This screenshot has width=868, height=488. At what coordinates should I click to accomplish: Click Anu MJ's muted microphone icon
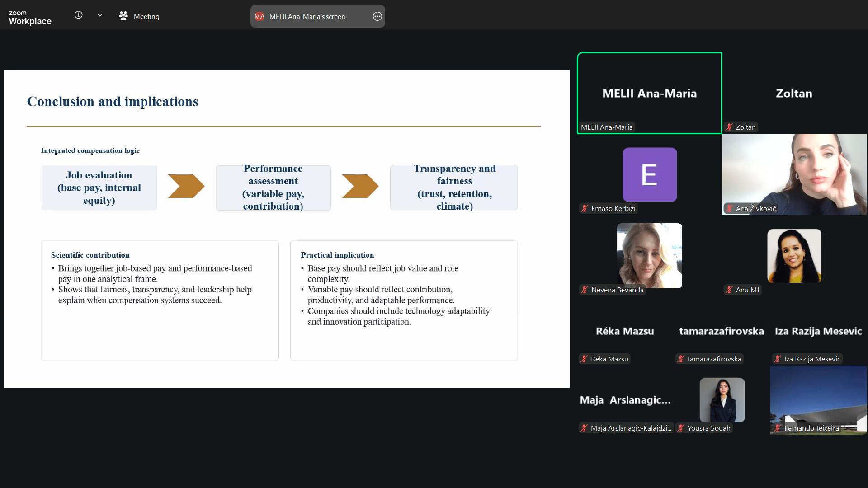click(729, 290)
